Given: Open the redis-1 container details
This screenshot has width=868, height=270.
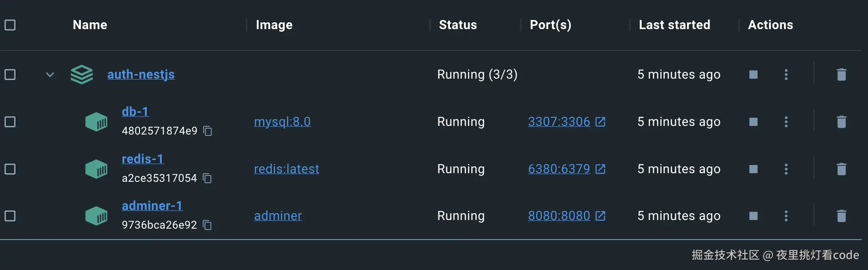Looking at the screenshot, I should [x=142, y=159].
